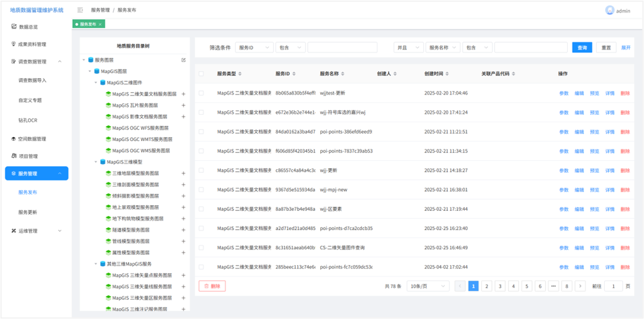Click 预览 for the wjjtest-更新 row
The height and width of the screenshot is (319, 644).
coord(595,93)
